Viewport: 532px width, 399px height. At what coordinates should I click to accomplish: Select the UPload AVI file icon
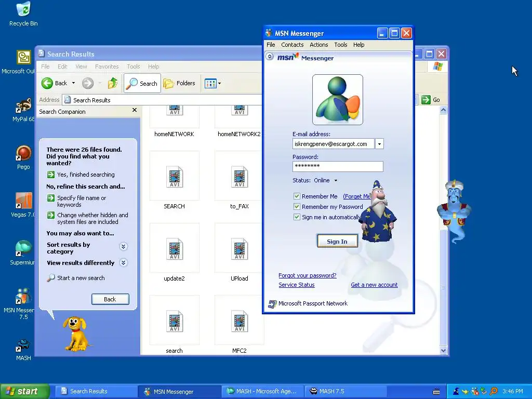click(240, 249)
